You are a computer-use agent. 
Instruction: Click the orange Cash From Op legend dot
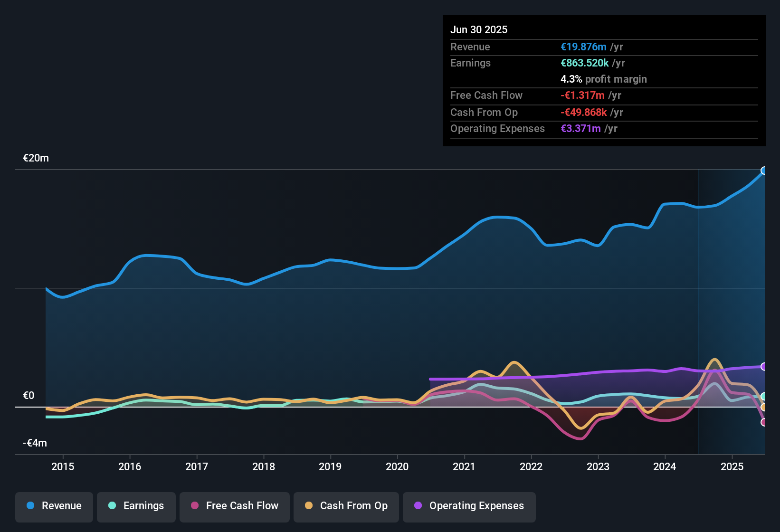click(x=309, y=506)
